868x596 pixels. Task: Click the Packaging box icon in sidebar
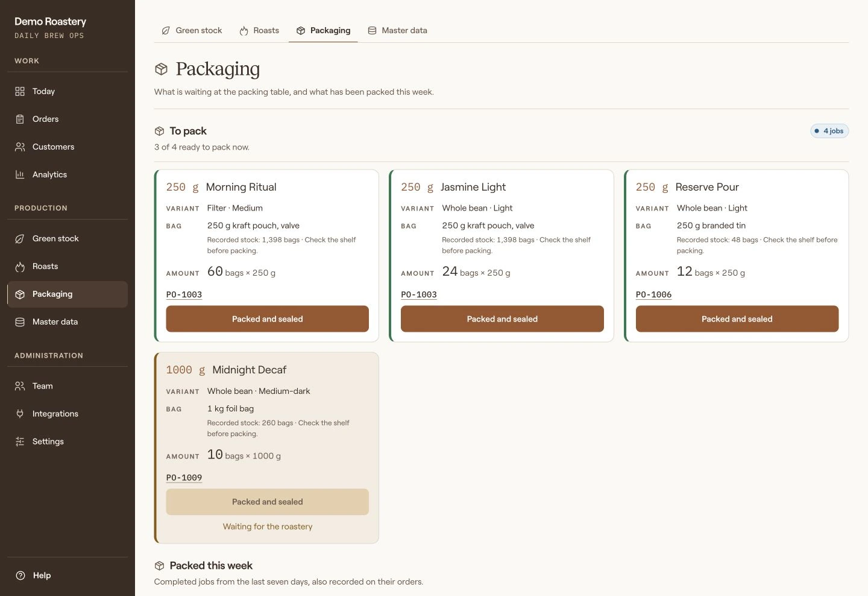(x=20, y=294)
